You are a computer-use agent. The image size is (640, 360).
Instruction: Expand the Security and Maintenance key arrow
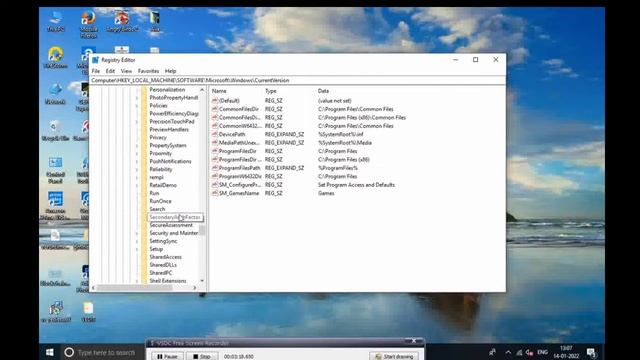coord(137,233)
